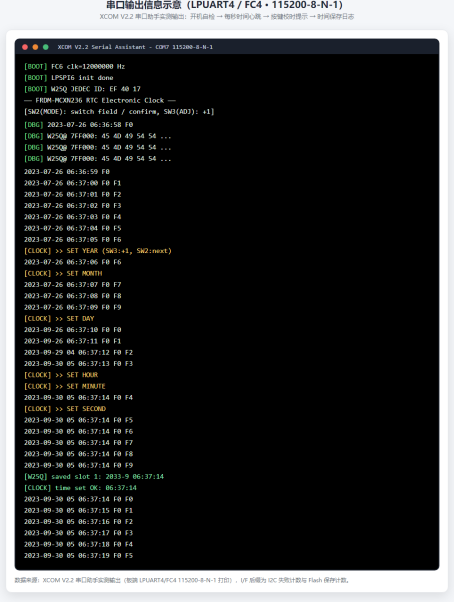Click the [CLOCK] >> SET DAY prompt line
Screen dimensions: 454x603
(59, 318)
